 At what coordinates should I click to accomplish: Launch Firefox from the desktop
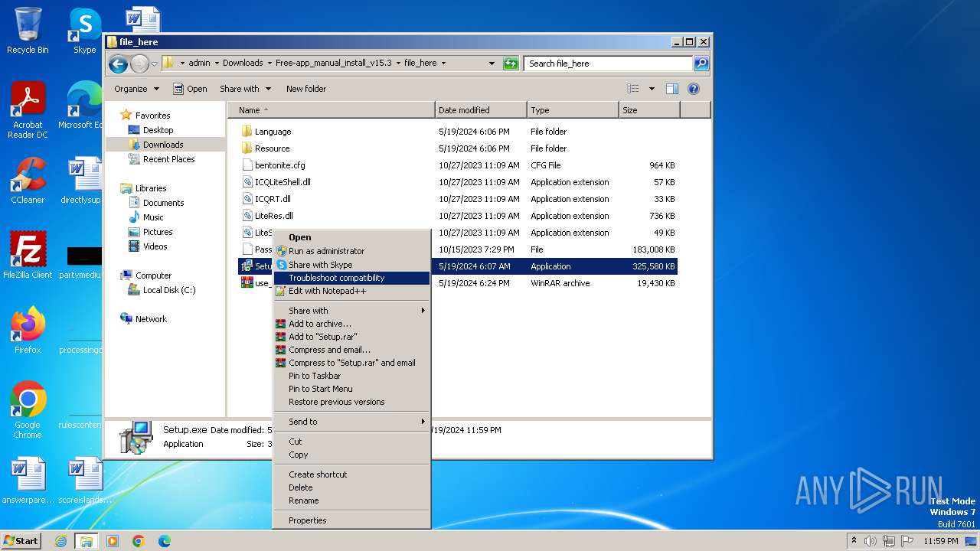click(28, 330)
